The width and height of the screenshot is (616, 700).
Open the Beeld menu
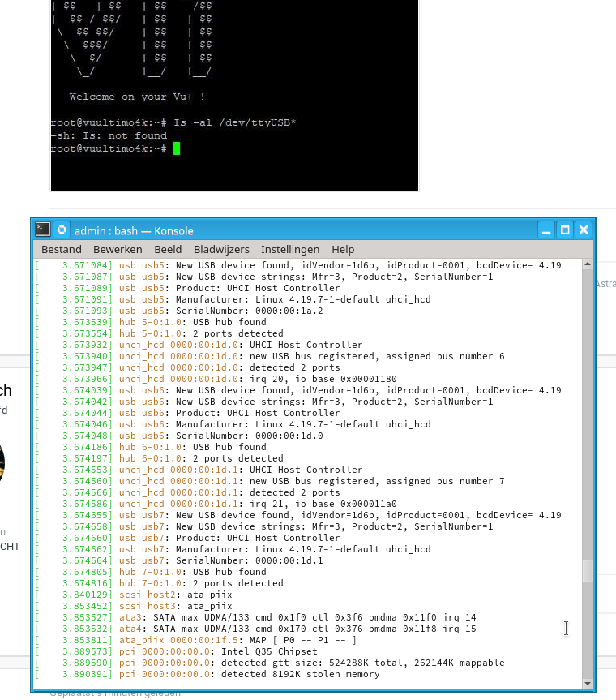(168, 250)
